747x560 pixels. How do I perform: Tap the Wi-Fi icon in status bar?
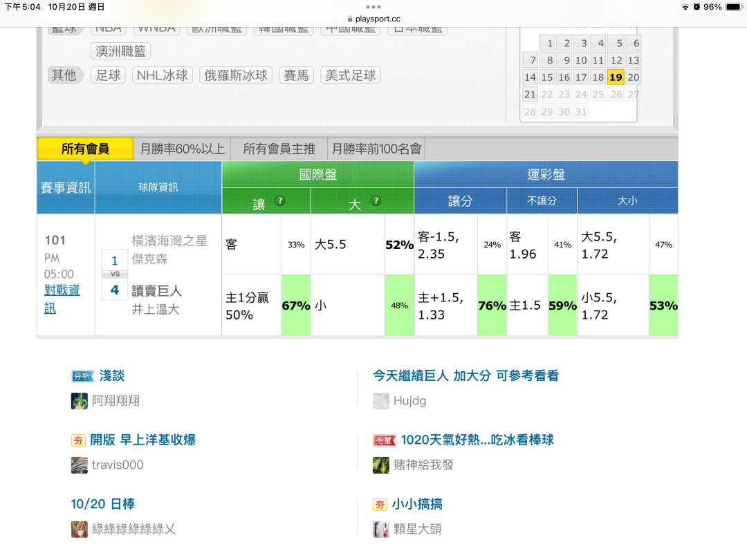tap(685, 7)
